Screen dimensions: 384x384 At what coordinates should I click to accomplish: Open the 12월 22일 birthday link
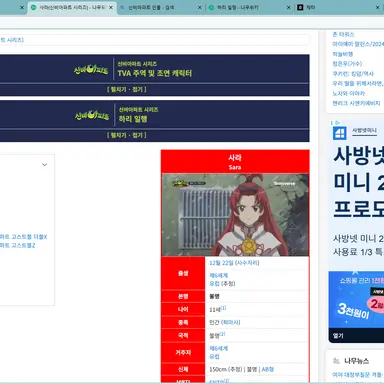coord(221,263)
